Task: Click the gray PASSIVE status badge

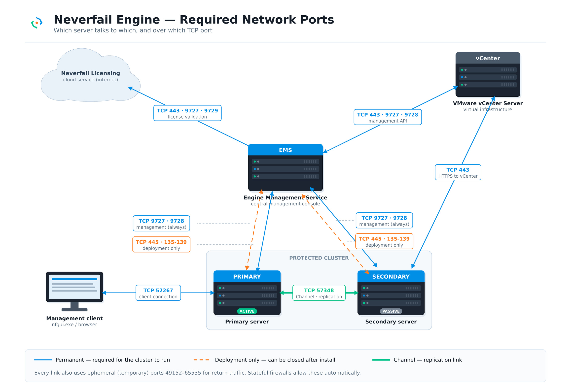Action: (x=391, y=311)
